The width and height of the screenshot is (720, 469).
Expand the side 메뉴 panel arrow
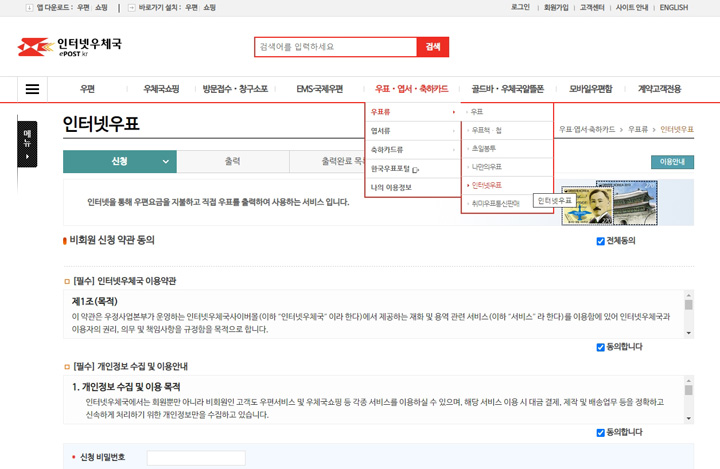pos(28,157)
